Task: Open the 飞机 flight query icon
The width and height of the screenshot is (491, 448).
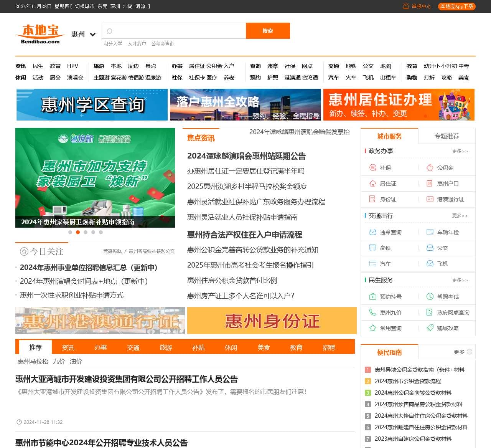Action: tap(429, 264)
